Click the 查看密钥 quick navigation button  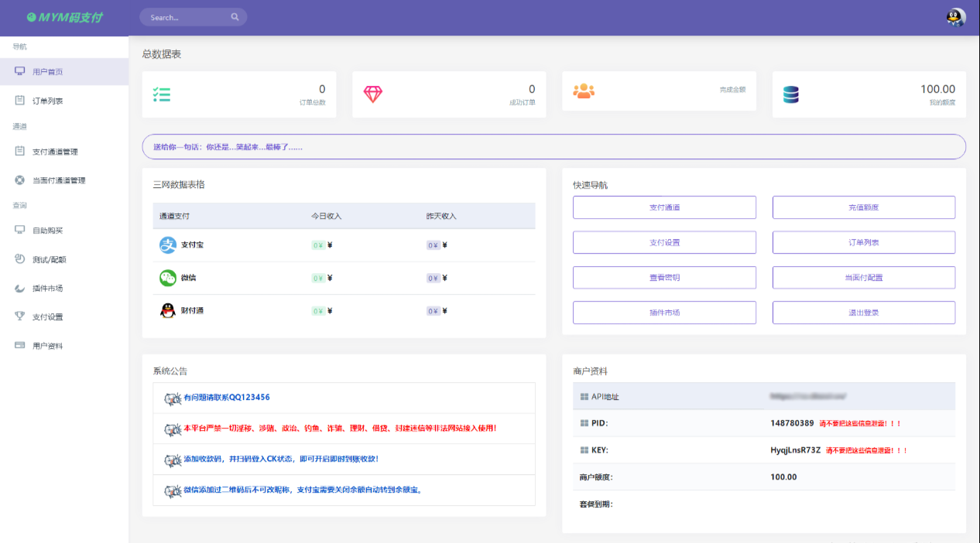pyautogui.click(x=664, y=277)
